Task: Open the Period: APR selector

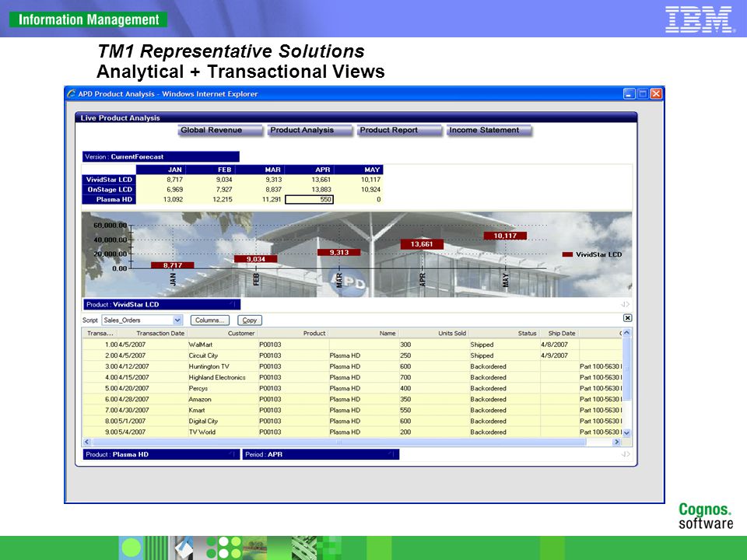Action: [x=321, y=454]
